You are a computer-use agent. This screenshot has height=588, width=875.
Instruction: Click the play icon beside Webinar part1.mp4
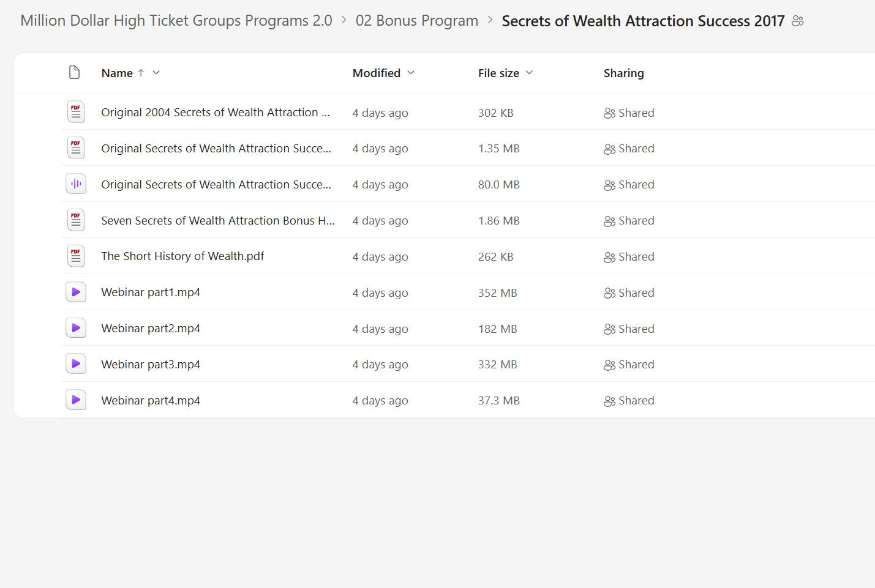click(75, 292)
